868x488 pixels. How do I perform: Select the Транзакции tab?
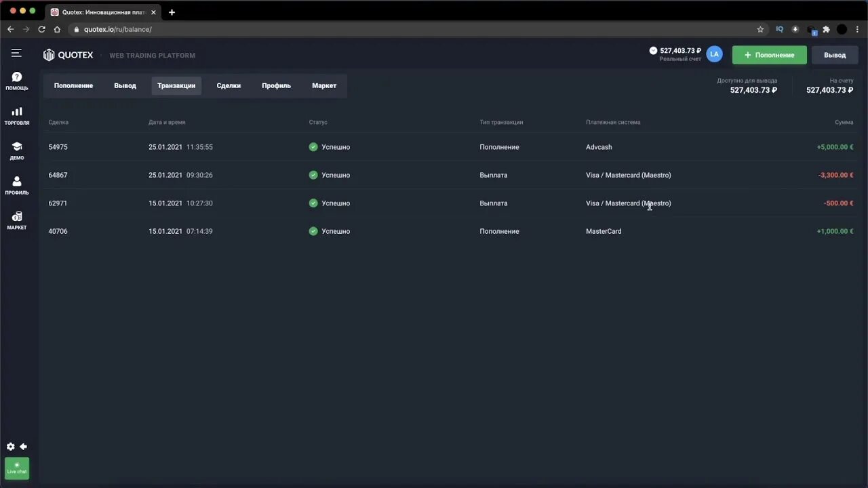pos(176,85)
